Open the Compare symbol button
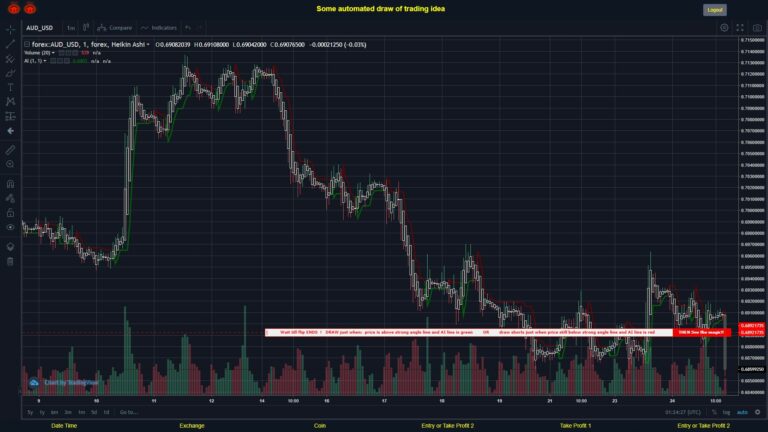 [x=115, y=28]
